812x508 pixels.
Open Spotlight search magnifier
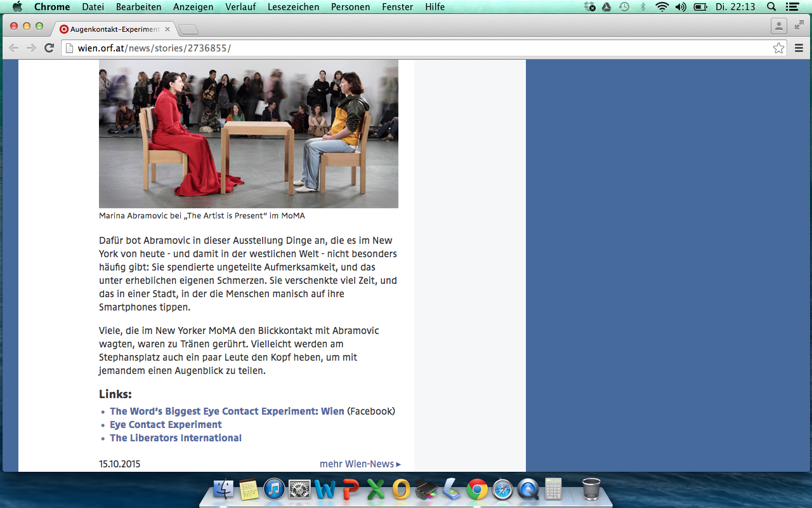pos(771,7)
